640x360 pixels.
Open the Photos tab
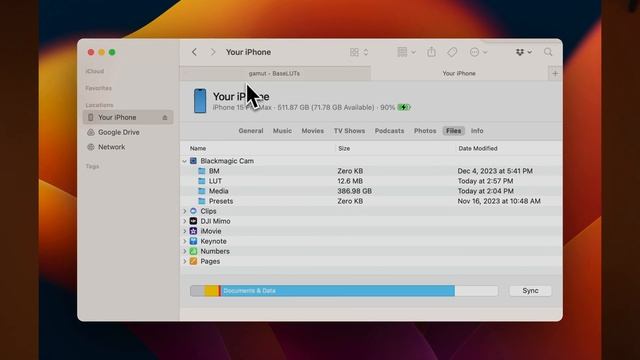point(425,131)
